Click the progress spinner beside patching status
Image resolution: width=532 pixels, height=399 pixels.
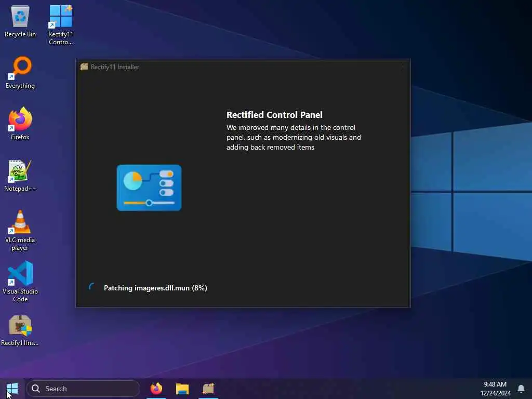[91, 287]
